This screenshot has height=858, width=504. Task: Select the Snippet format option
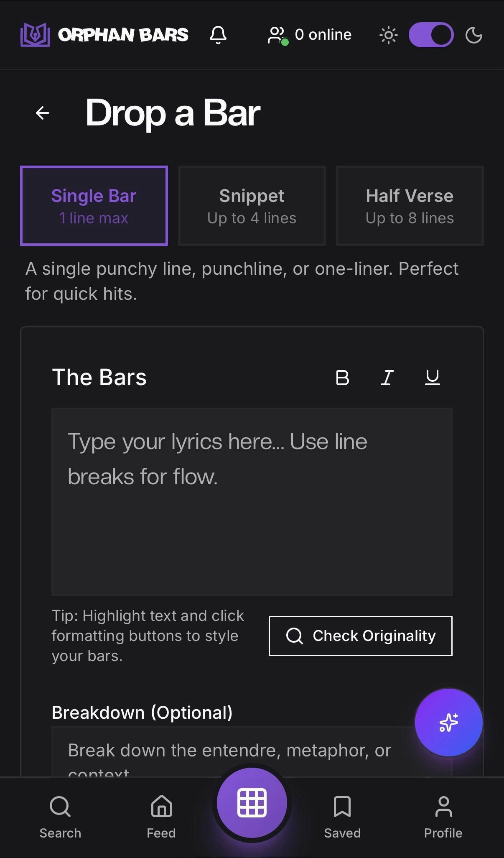pyautogui.click(x=251, y=205)
